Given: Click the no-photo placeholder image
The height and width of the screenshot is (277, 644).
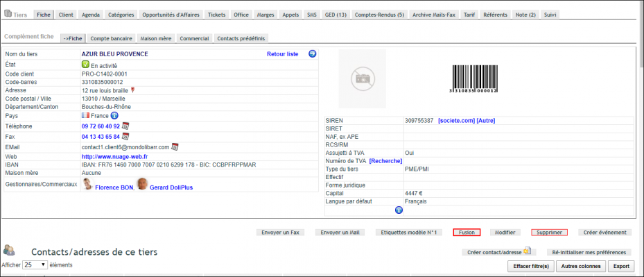Looking at the screenshot, I should click(362, 78).
